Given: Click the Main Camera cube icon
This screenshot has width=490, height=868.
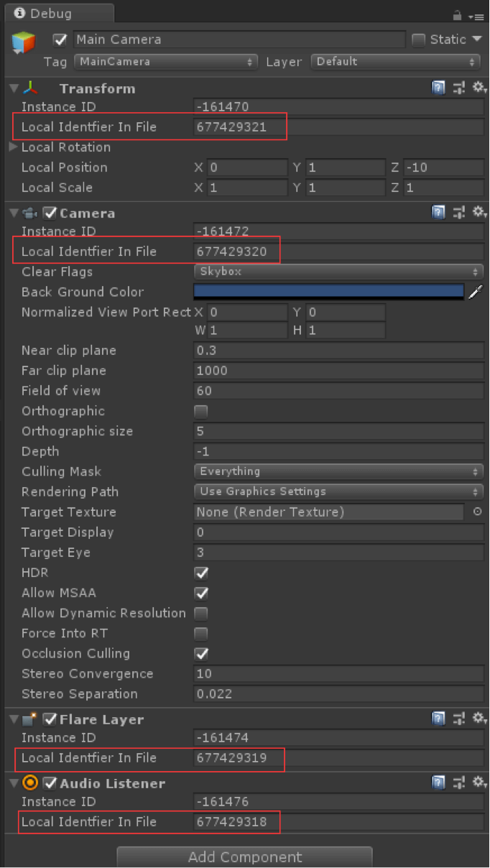Looking at the screenshot, I should coord(23,42).
